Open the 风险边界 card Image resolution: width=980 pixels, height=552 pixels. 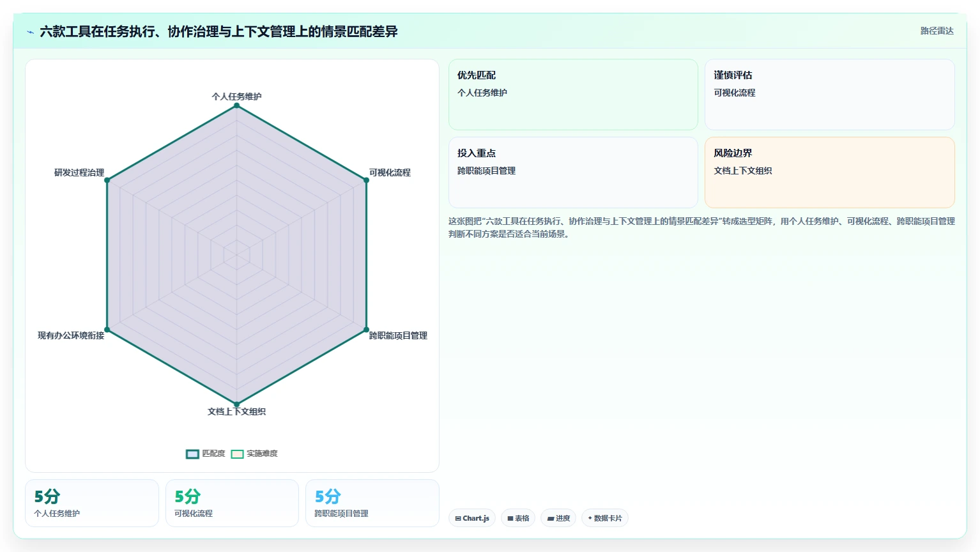(x=830, y=172)
